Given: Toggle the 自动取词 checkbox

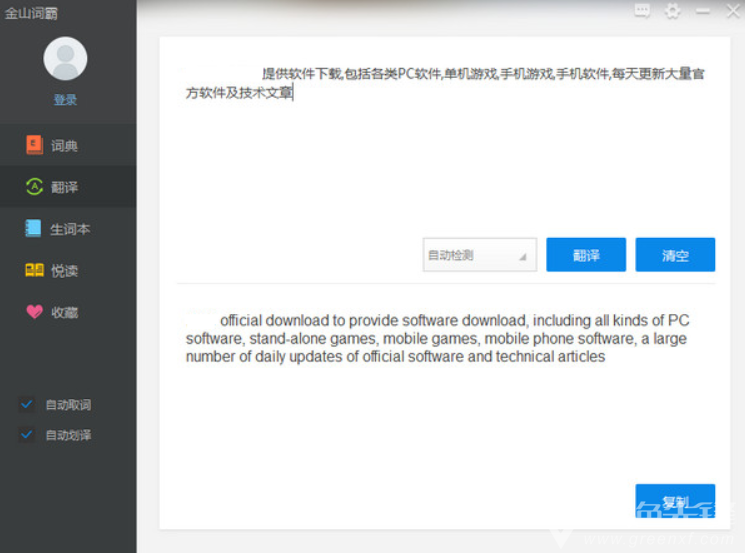Looking at the screenshot, I should [x=27, y=404].
